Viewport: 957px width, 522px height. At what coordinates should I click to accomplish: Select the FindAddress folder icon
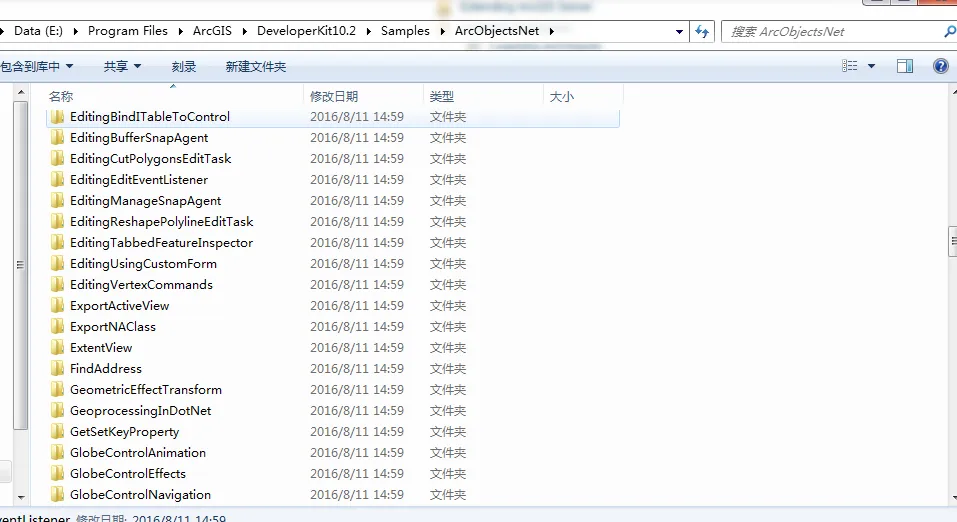click(57, 369)
